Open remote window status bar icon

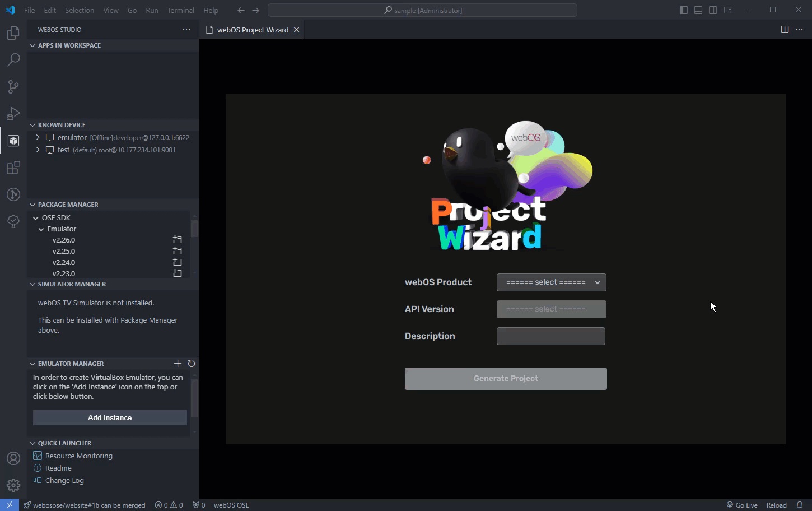[x=10, y=505]
